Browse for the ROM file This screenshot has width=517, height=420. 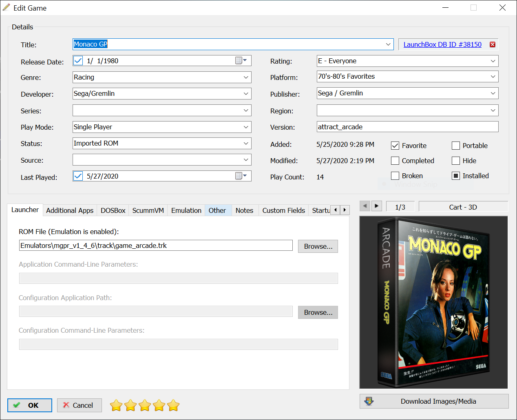pyautogui.click(x=318, y=246)
